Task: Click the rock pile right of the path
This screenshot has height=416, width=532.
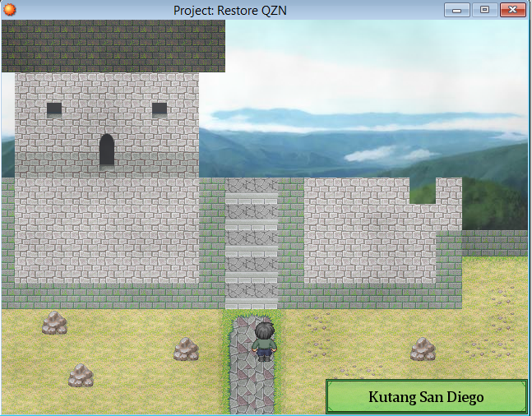Action: point(423,349)
